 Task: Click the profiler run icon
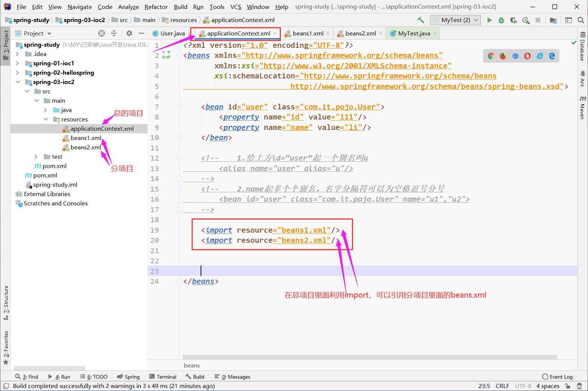(526, 20)
